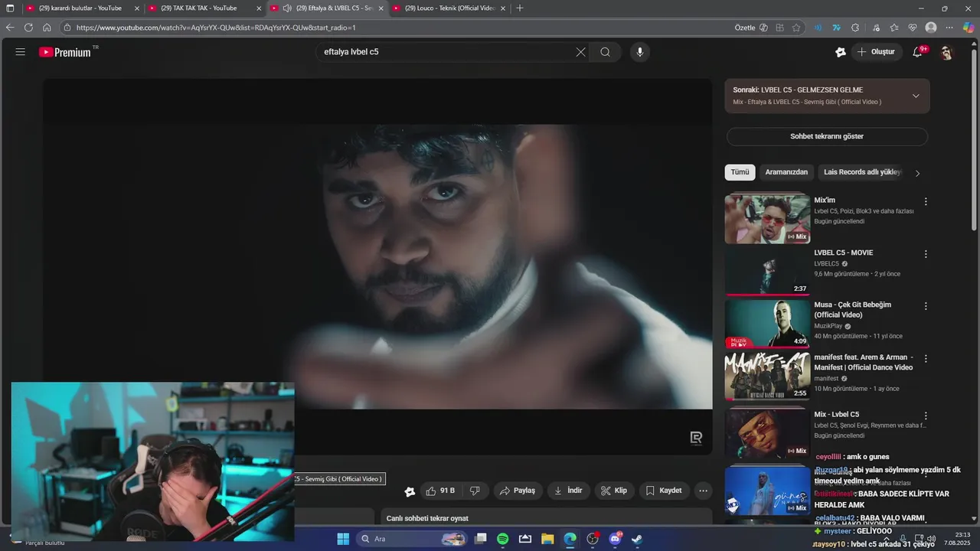The height and width of the screenshot is (551, 980).
Task: Open Edge settings and more menu
Action: (950, 28)
